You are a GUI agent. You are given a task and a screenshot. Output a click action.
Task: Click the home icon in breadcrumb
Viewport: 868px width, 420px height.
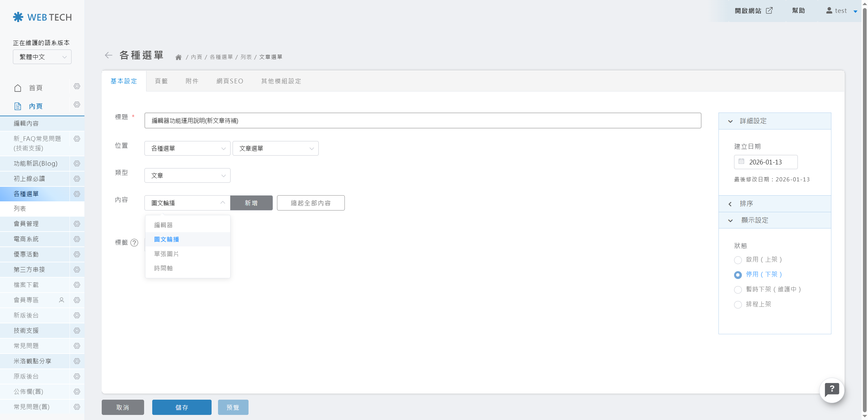pyautogui.click(x=178, y=57)
